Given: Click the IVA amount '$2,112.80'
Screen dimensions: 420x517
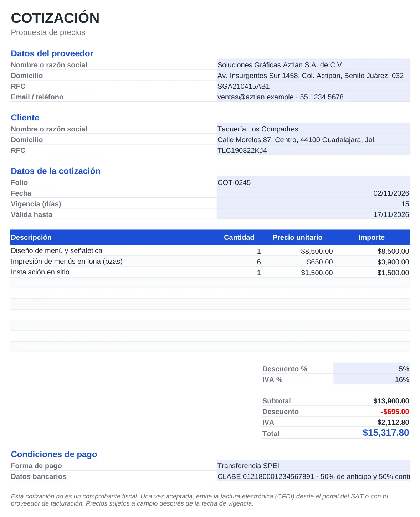Looking at the screenshot, I should (x=393, y=422).
